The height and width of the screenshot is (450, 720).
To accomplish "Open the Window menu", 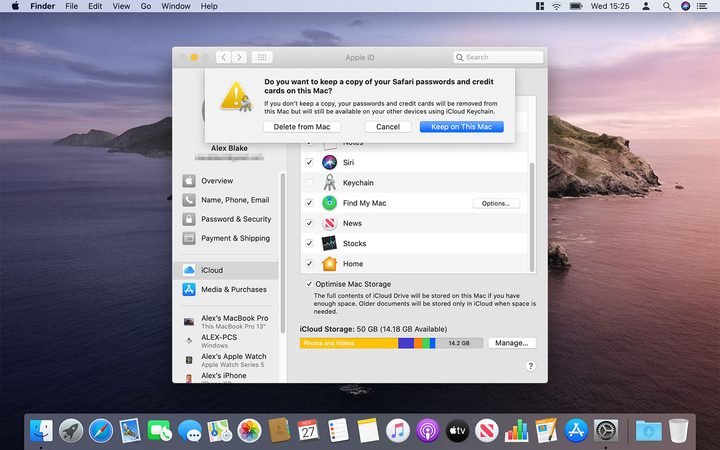I will (x=176, y=6).
